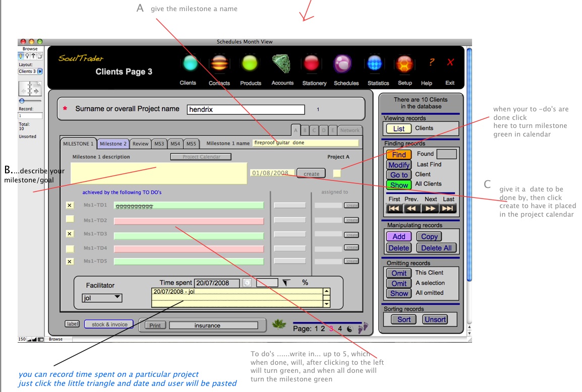Click the footprints icon beside page numbers

[363, 328]
